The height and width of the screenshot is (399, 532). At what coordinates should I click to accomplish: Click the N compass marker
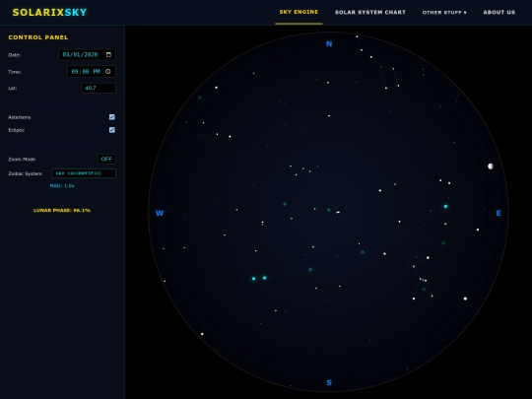[329, 43]
